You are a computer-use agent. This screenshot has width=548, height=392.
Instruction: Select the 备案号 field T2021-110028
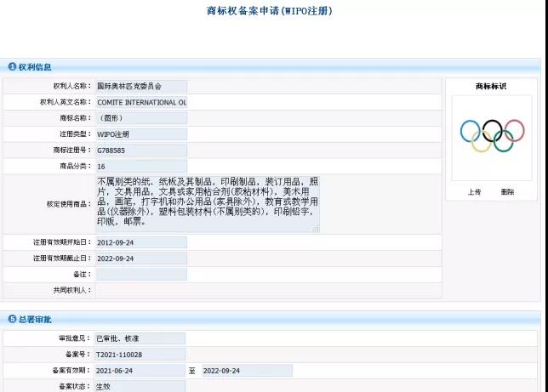coord(140,355)
